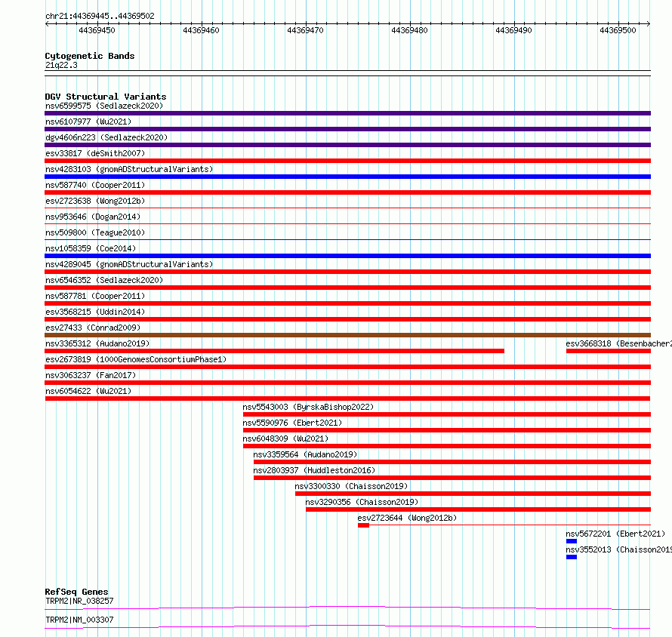Click the nsv6599575 (Sedlazeck2020) variant label
Viewport: 672px width, 637px height.
pos(104,106)
